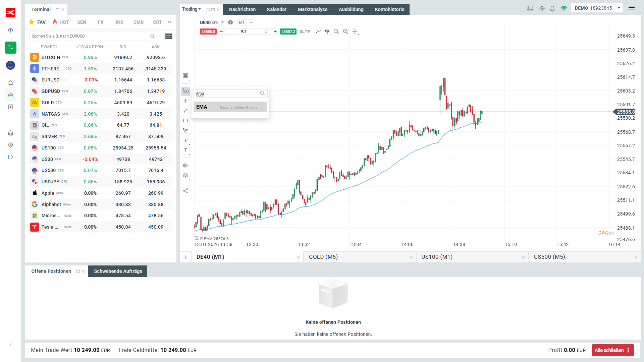Select the NATGAS row in market watch
Screen dimensions: 644x362
[x=101, y=114]
